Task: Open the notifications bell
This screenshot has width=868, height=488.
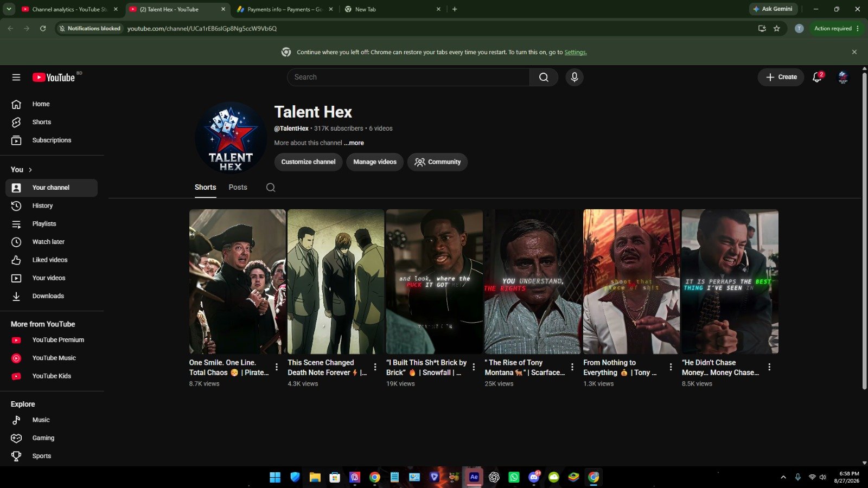Action: pos(817,77)
